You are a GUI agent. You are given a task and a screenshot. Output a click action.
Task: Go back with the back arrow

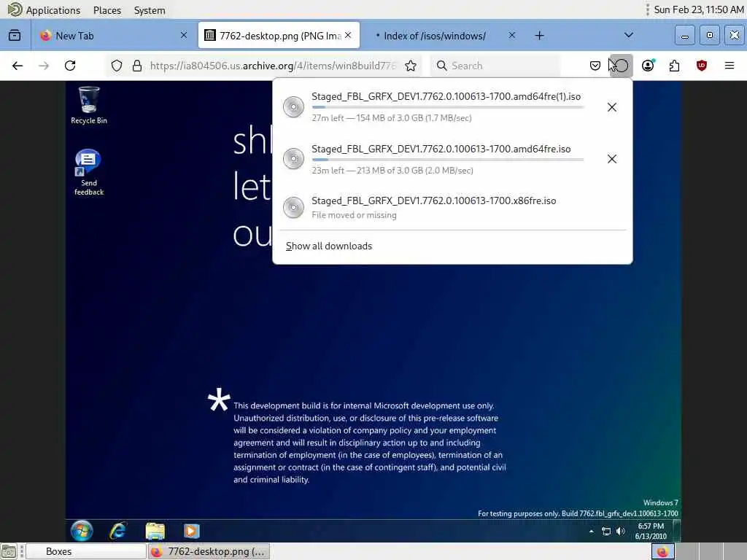(18, 66)
